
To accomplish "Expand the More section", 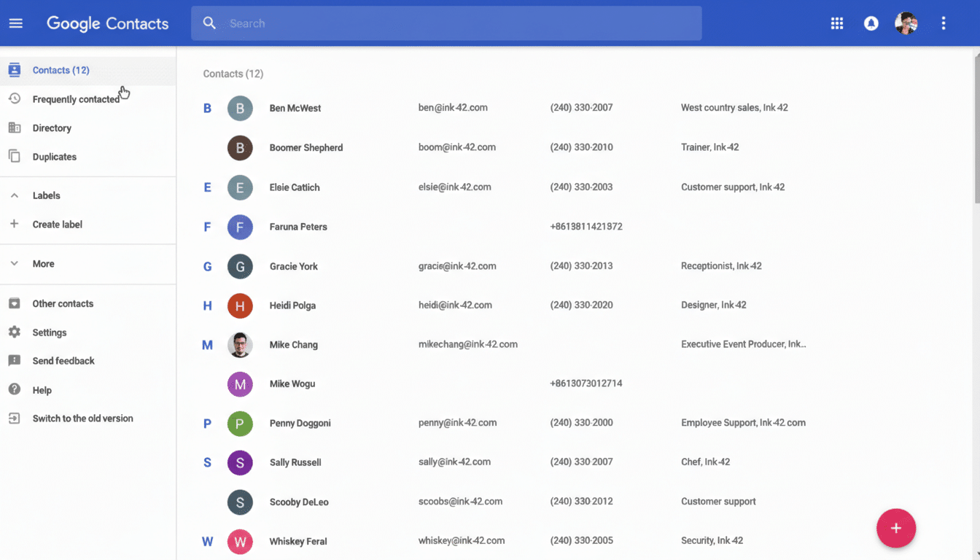I will (15, 263).
